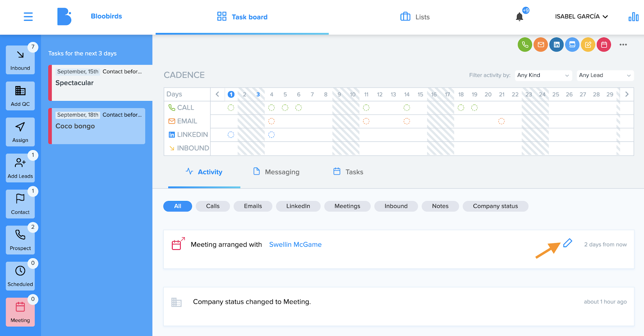This screenshot has height=336, width=644.
Task: Filter activity by Emails
Action: 253,206
